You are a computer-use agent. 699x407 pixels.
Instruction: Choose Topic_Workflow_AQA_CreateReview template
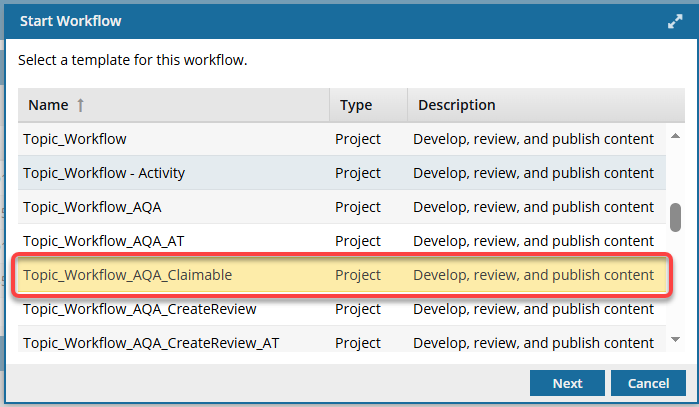click(139, 309)
